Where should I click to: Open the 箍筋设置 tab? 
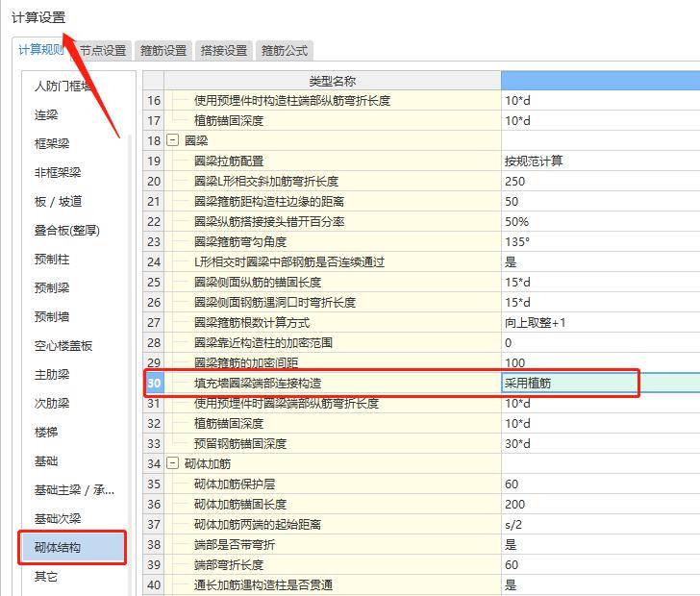point(163,50)
